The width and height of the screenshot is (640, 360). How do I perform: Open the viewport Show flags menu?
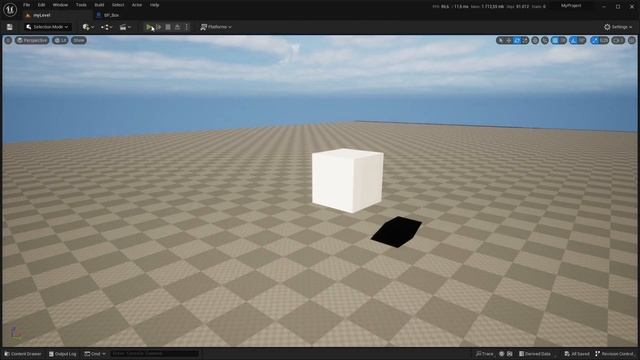coord(79,40)
